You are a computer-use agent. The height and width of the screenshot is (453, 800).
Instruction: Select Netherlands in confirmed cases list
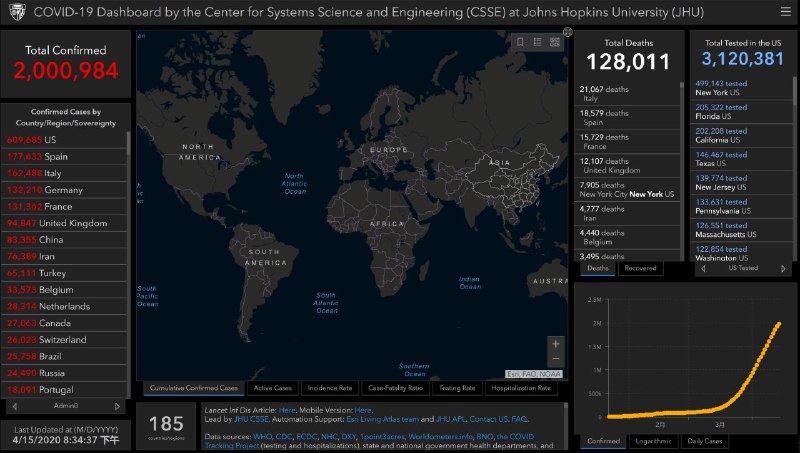[x=64, y=307]
